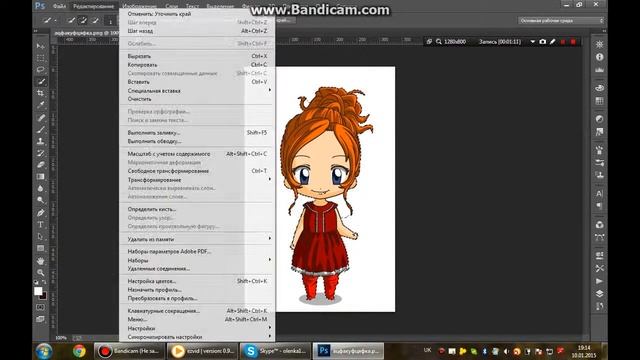Open the Actions panel play icon
Image resolution: width=640 pixels, height=360 pixels.
click(599, 281)
